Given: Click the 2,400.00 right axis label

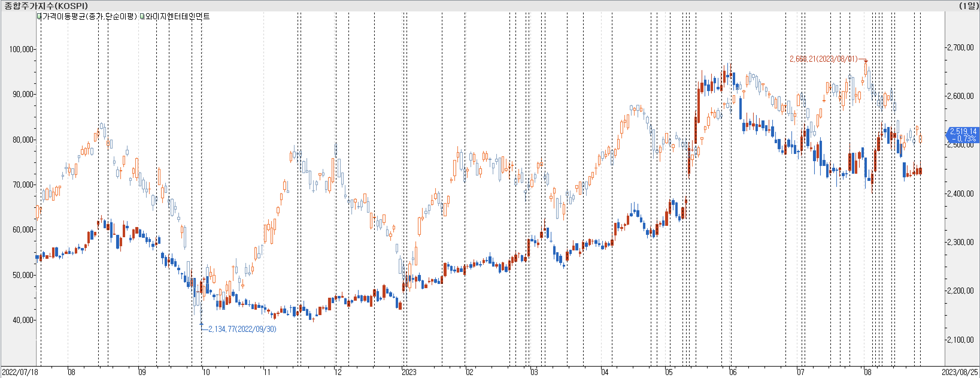Looking at the screenshot, I should [x=960, y=194].
